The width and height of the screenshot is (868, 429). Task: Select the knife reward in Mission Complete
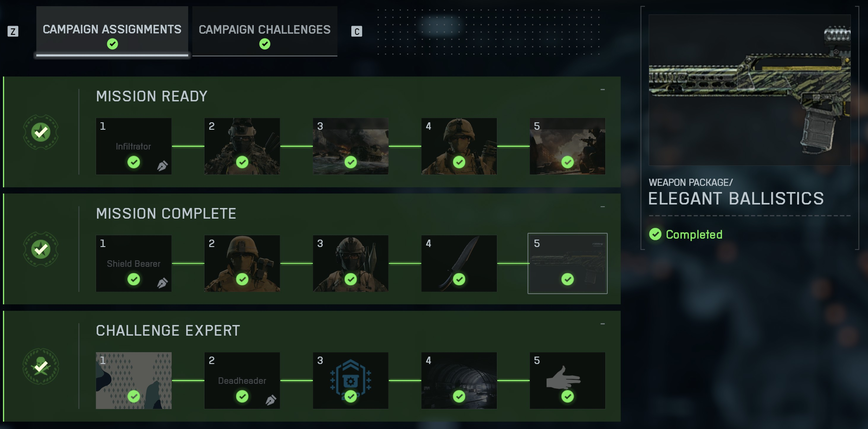459,264
